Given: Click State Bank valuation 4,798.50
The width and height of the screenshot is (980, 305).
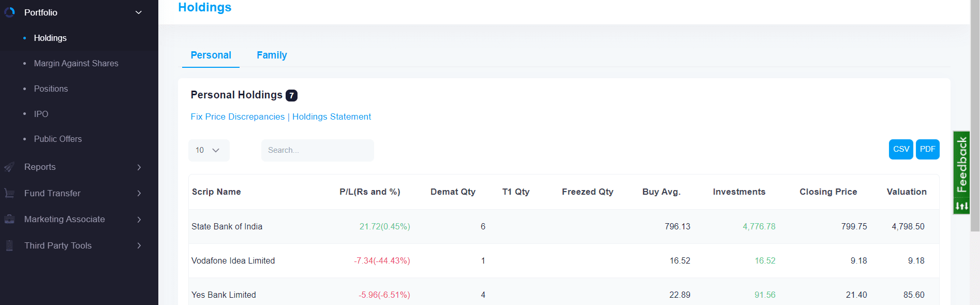Looking at the screenshot, I should coord(908,226).
